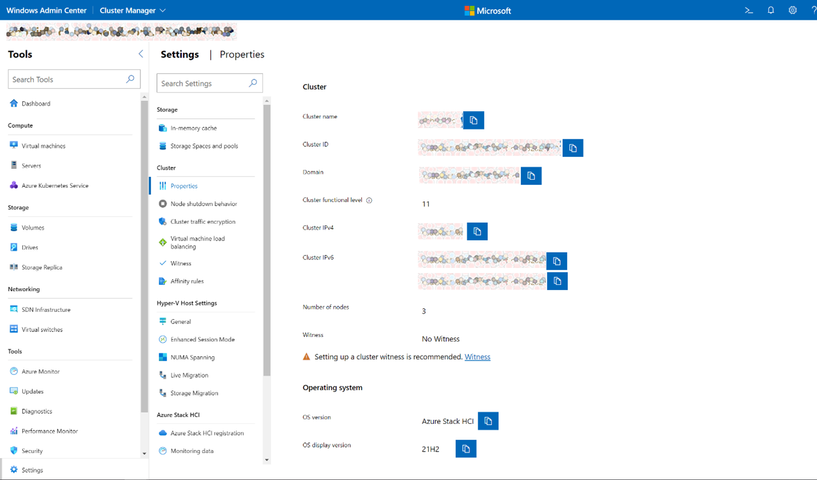Click the Number of nodes value '3'
Viewport: 817px width, 480px height.
pos(424,311)
